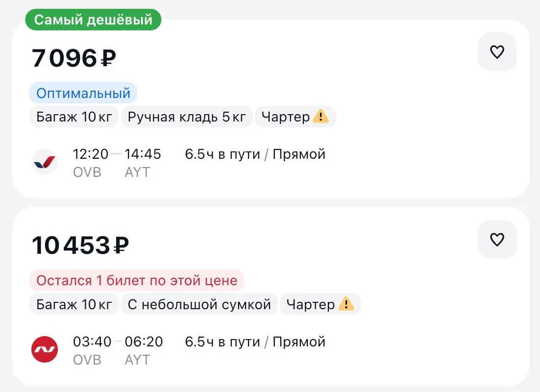540x392 pixels.
Task: Click the airline logo of the 12:20 flight
Action: coord(45,162)
